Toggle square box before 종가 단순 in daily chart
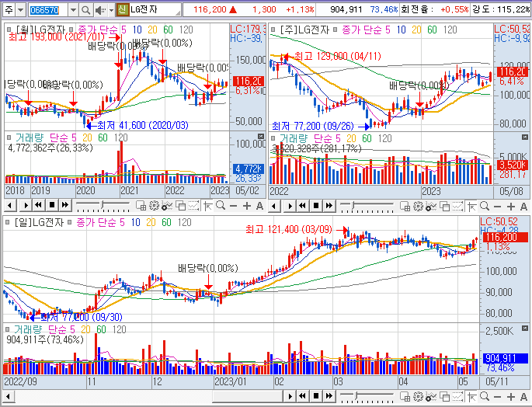 click(70, 222)
